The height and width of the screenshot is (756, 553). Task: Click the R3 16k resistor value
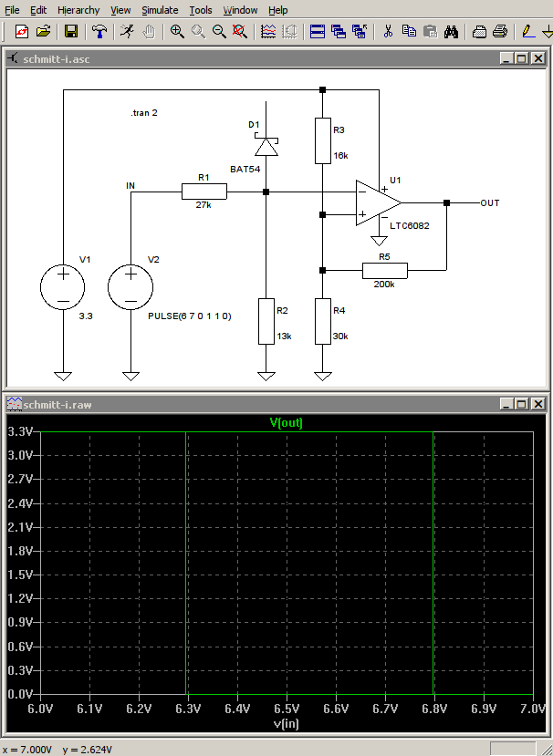point(340,156)
